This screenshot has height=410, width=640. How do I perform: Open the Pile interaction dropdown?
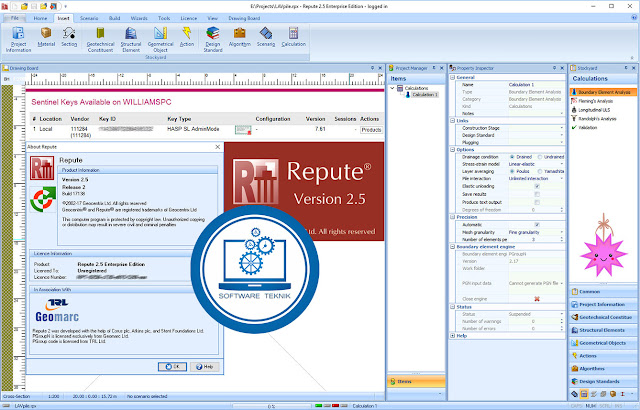[x=562, y=179]
